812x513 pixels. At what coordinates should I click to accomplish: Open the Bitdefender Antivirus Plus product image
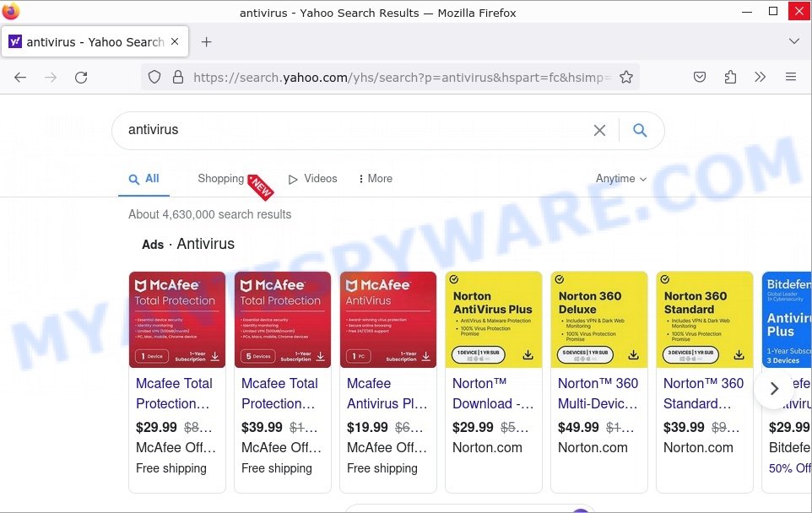pos(788,320)
